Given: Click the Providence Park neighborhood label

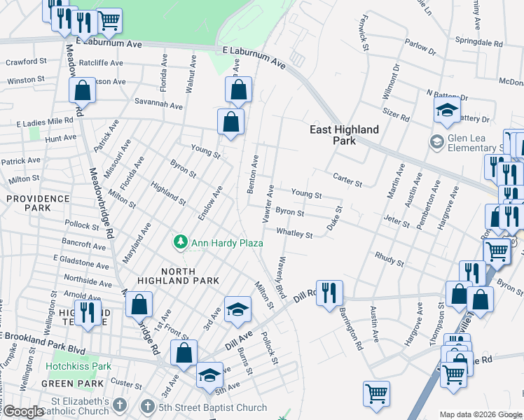Looking at the screenshot, I should [38, 203].
